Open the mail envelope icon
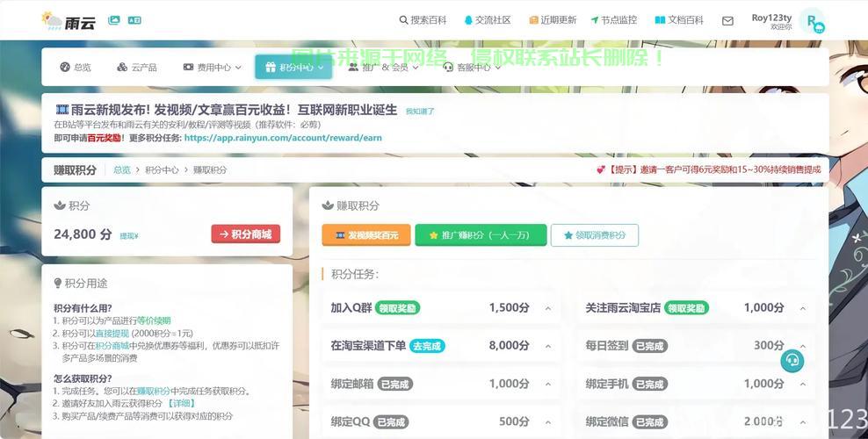This screenshot has height=439, width=868. 728,21
